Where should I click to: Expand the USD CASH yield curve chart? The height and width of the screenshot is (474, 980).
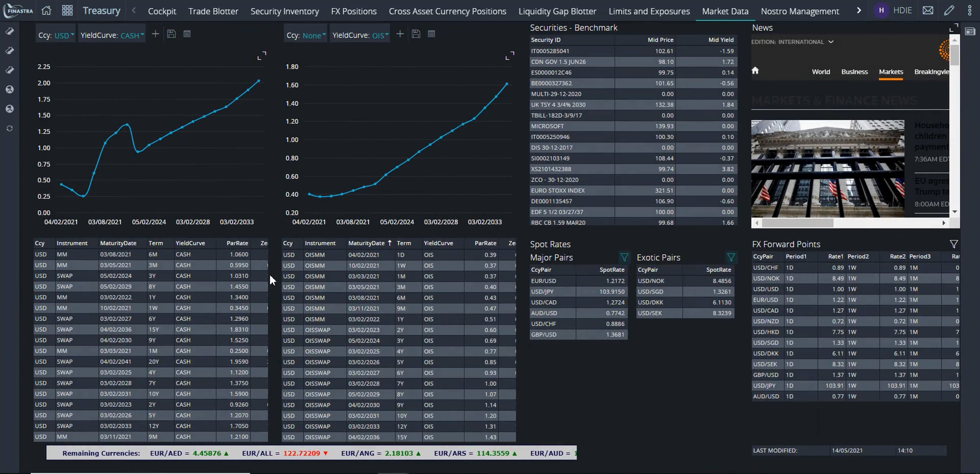pos(262,56)
